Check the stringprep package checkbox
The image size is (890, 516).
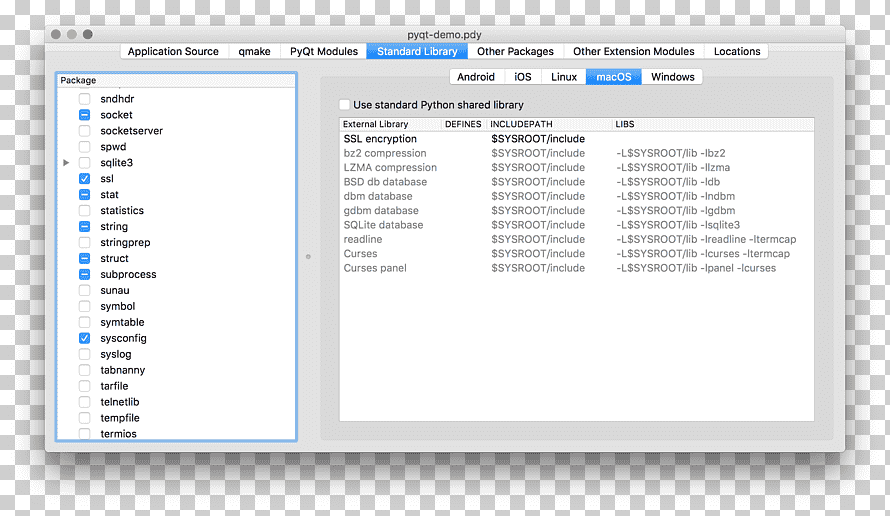tap(85, 242)
